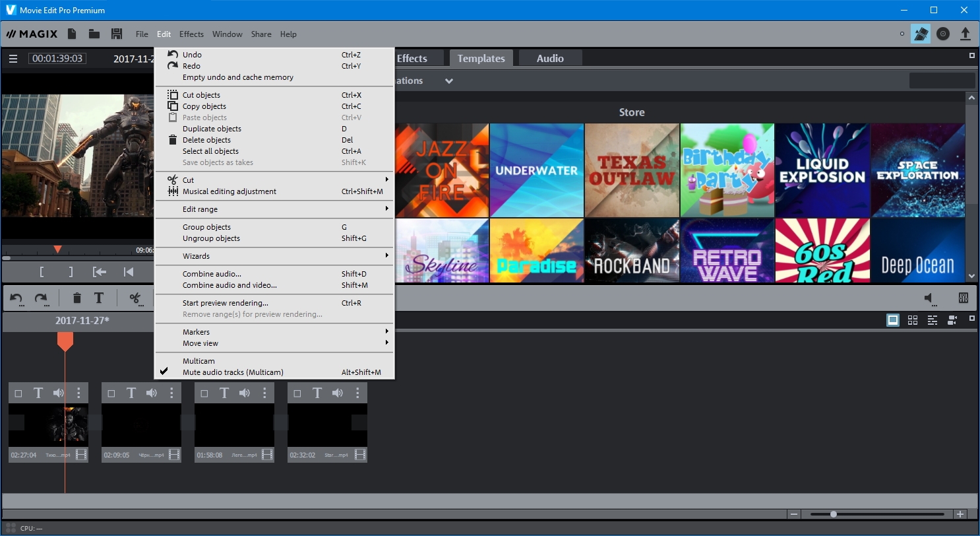
Task: Expand the Cut submenu
Action: [x=274, y=180]
